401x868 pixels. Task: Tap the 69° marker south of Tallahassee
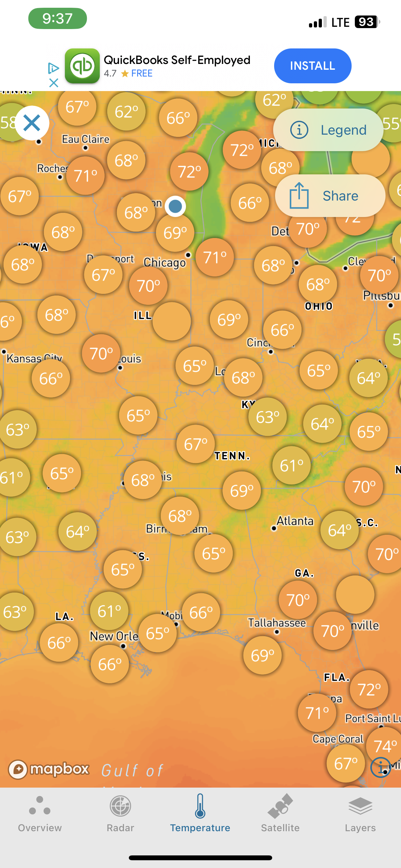(262, 655)
